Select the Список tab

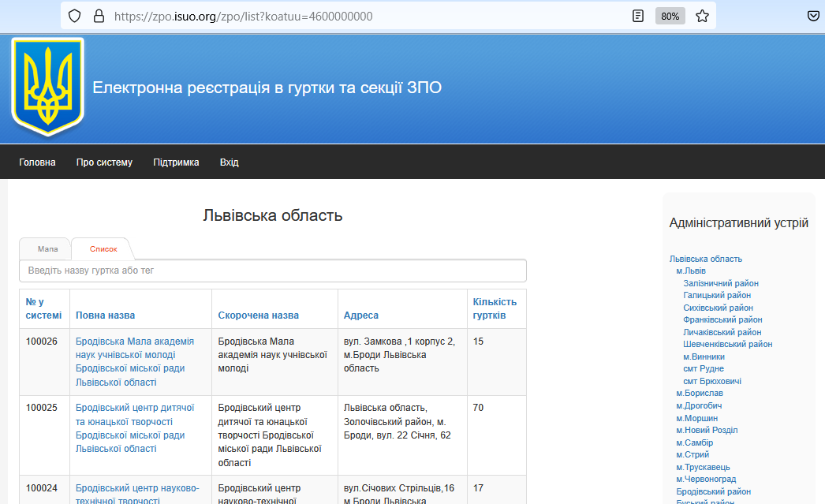pyautogui.click(x=103, y=249)
